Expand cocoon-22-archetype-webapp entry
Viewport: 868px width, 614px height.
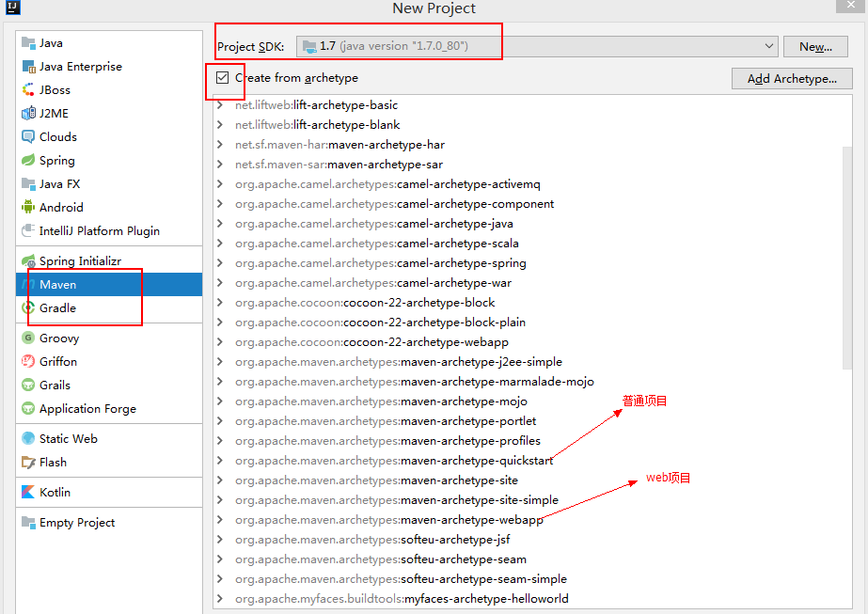coord(220,342)
